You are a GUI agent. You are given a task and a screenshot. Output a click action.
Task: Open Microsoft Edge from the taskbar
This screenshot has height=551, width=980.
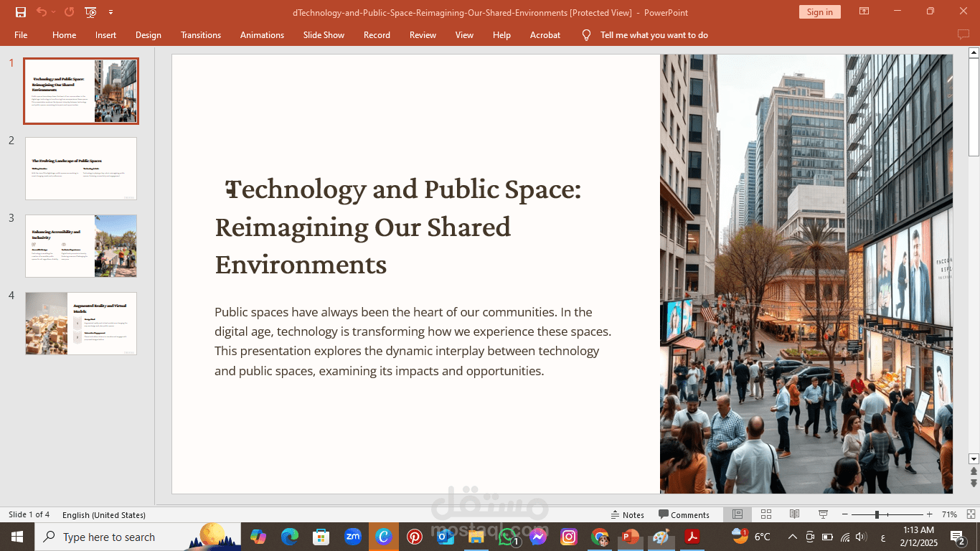click(289, 537)
